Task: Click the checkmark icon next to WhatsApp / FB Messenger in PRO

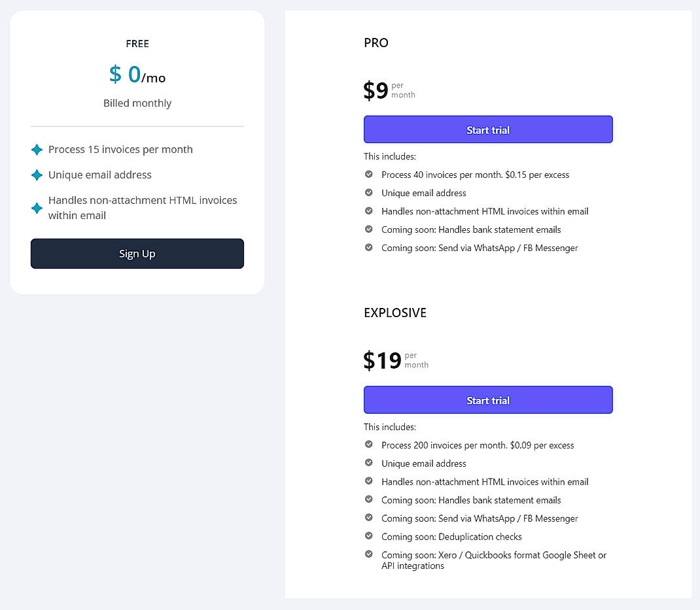Action: (370, 248)
